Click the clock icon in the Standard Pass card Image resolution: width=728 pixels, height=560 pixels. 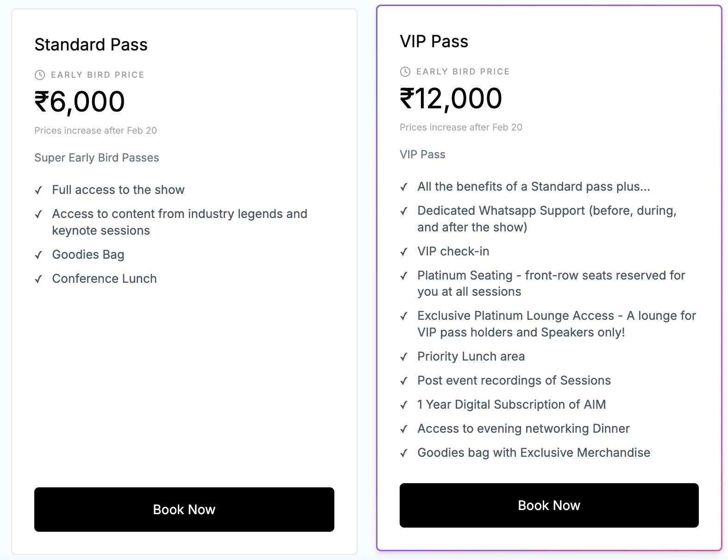40,75
